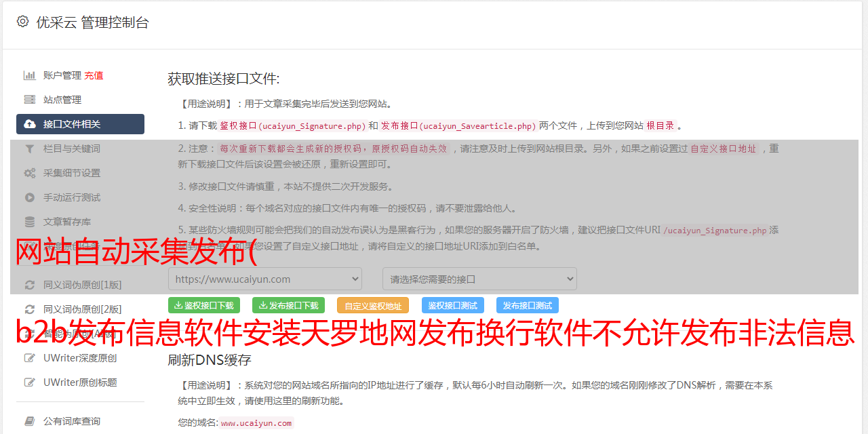Click the www.ucaiyun.com domain text
Screen dimensions: 868x434
[256, 423]
